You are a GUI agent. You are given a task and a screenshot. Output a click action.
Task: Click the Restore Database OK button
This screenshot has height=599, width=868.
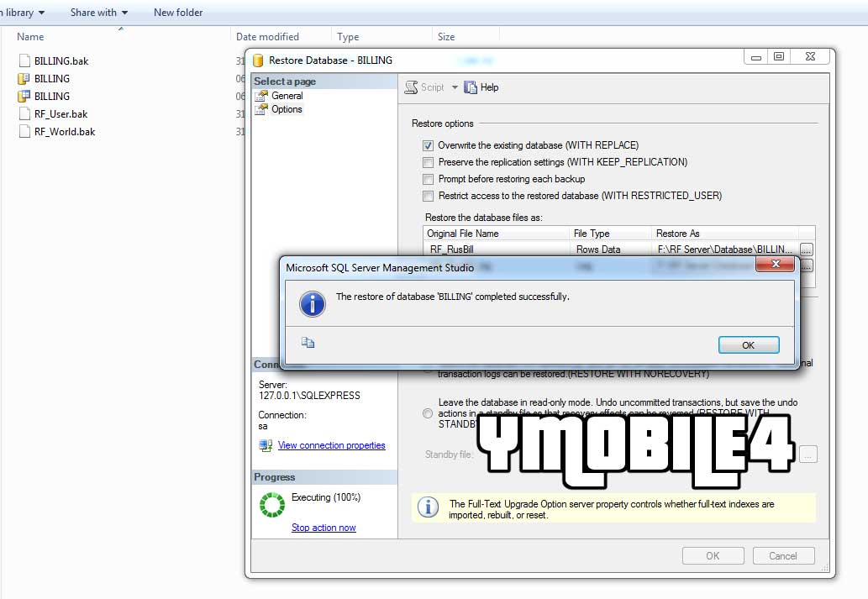[x=713, y=556]
